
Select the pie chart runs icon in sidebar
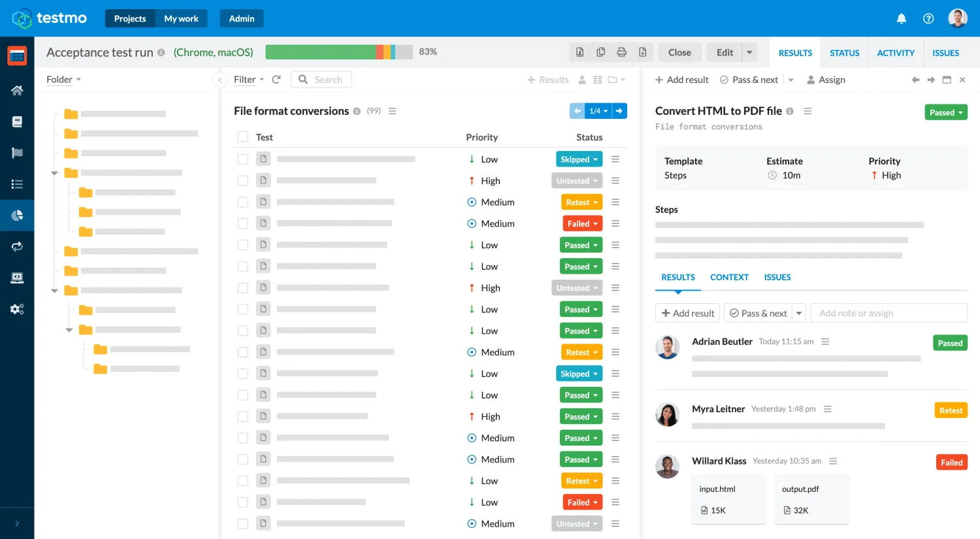coord(17,215)
